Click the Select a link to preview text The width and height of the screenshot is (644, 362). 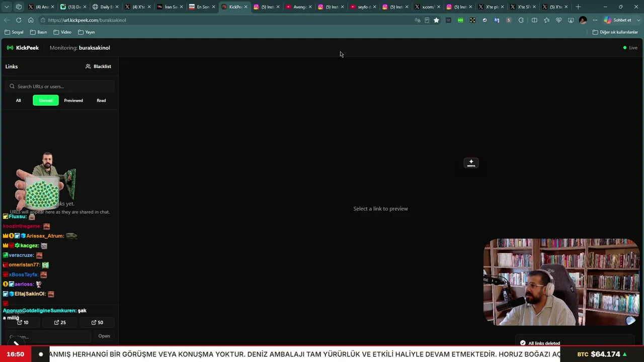click(380, 209)
